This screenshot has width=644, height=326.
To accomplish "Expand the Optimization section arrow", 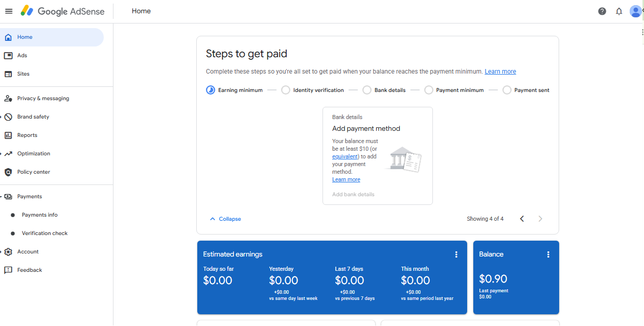I will coord(2,154).
